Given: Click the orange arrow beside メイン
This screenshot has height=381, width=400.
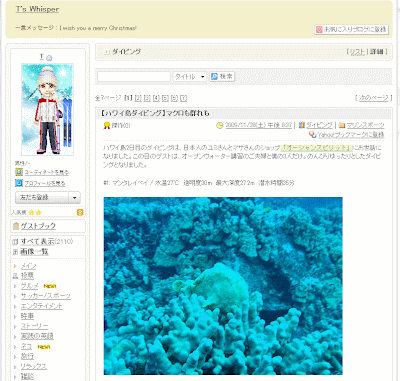Looking at the screenshot, I should (x=15, y=266).
